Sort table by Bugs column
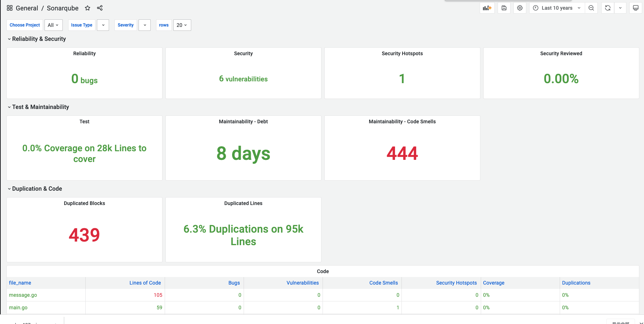 tap(234, 283)
